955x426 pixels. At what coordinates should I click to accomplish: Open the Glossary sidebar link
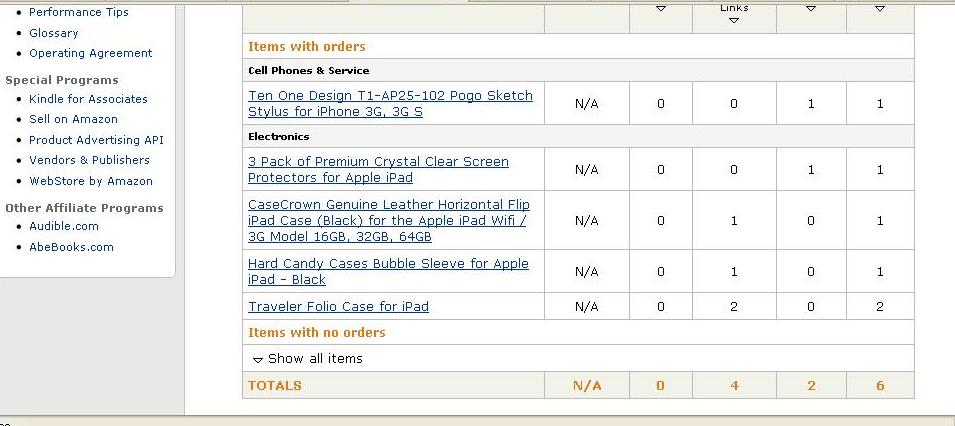click(x=54, y=33)
